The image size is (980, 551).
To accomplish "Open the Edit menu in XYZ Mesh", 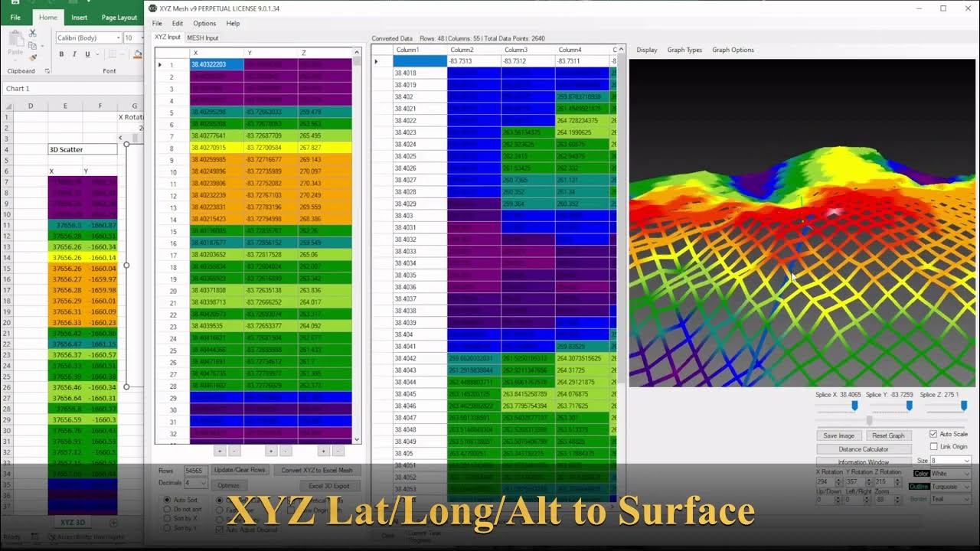I will coord(178,24).
